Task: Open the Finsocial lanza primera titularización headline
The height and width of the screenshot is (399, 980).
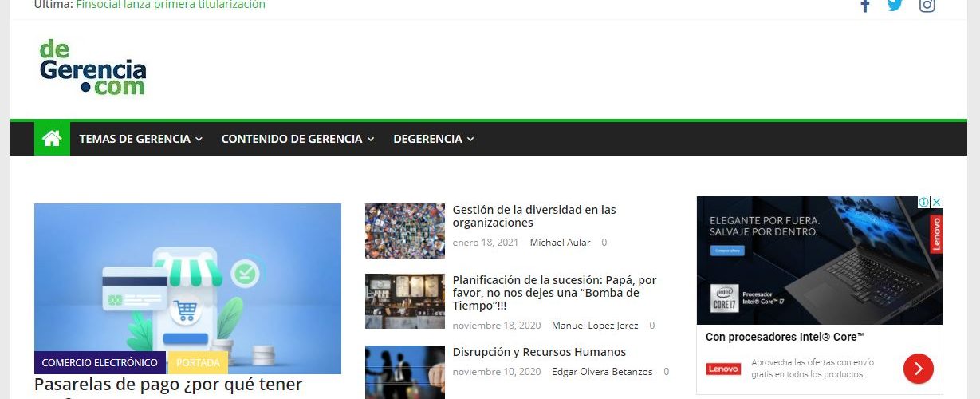Action: pyautogui.click(x=171, y=6)
